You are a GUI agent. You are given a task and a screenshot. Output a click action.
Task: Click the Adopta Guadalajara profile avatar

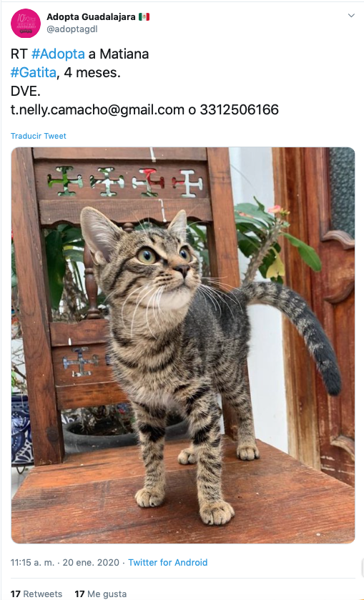26,23
